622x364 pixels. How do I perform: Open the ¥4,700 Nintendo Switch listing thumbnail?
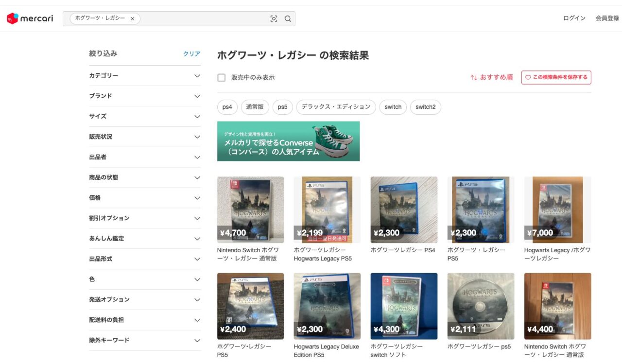250,209
